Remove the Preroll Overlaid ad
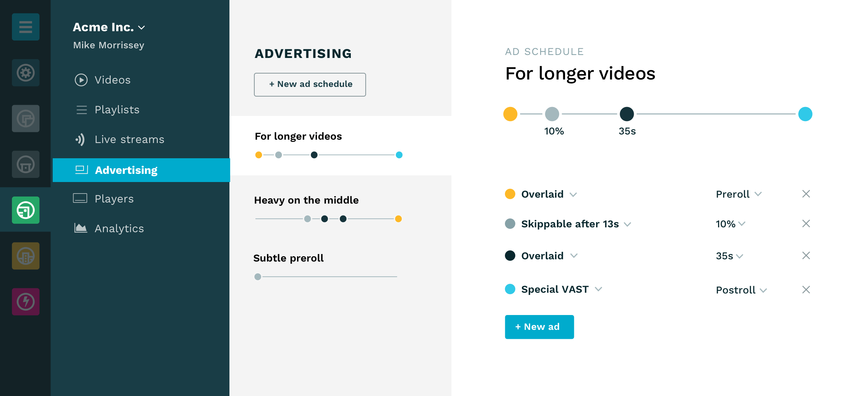Viewport: 868px width, 396px height. coord(806,194)
